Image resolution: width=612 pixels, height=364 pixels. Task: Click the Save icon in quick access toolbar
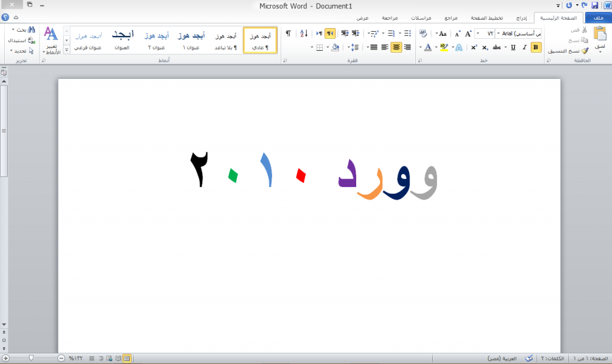click(595, 5)
